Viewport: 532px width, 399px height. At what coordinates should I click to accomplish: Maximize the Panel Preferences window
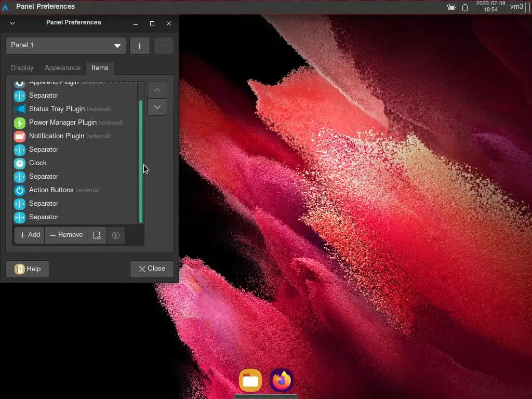[x=152, y=23]
